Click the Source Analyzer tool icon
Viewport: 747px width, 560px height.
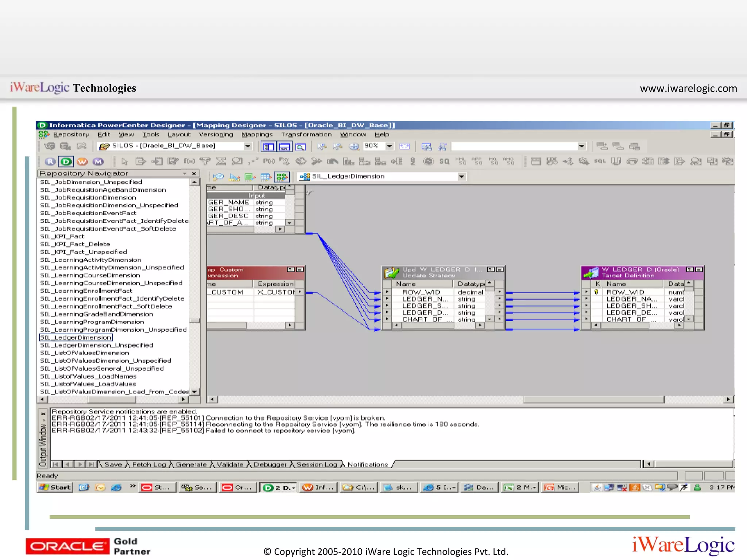pos(218,177)
